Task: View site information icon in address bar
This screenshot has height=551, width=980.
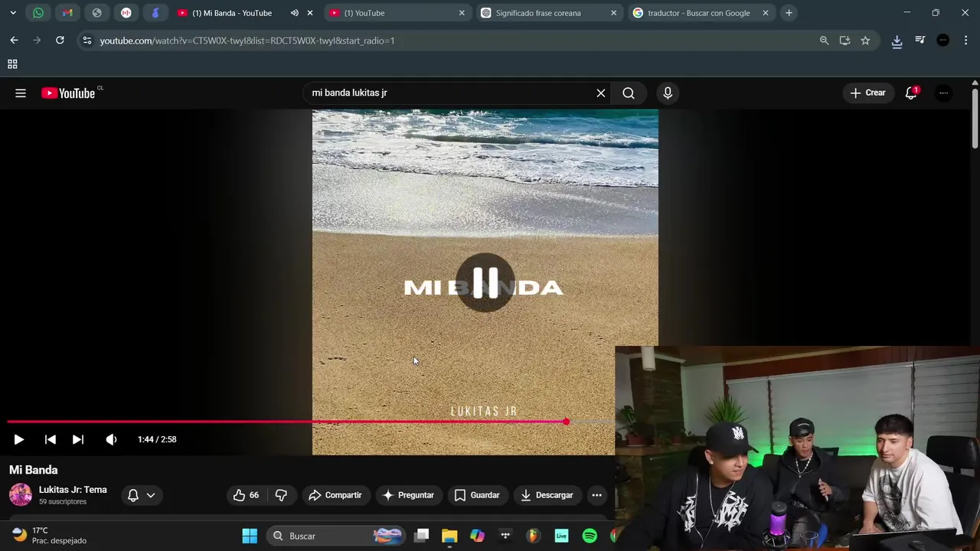Action: click(x=87, y=41)
